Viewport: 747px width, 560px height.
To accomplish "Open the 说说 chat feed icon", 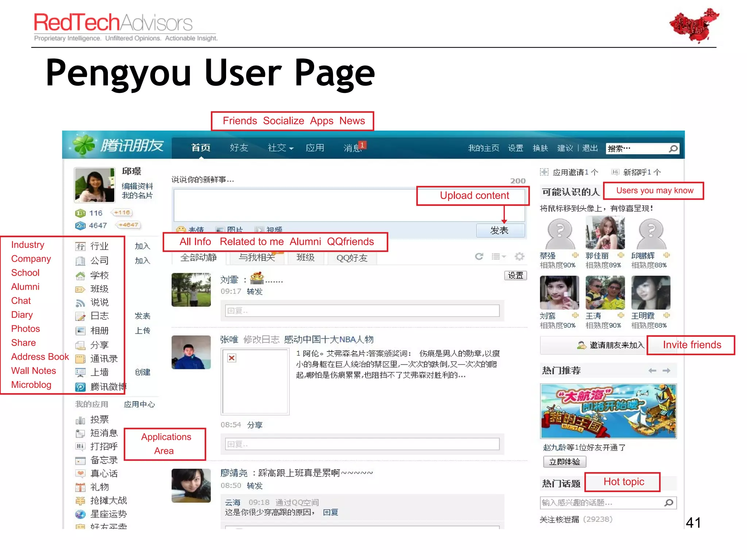I will (x=80, y=303).
